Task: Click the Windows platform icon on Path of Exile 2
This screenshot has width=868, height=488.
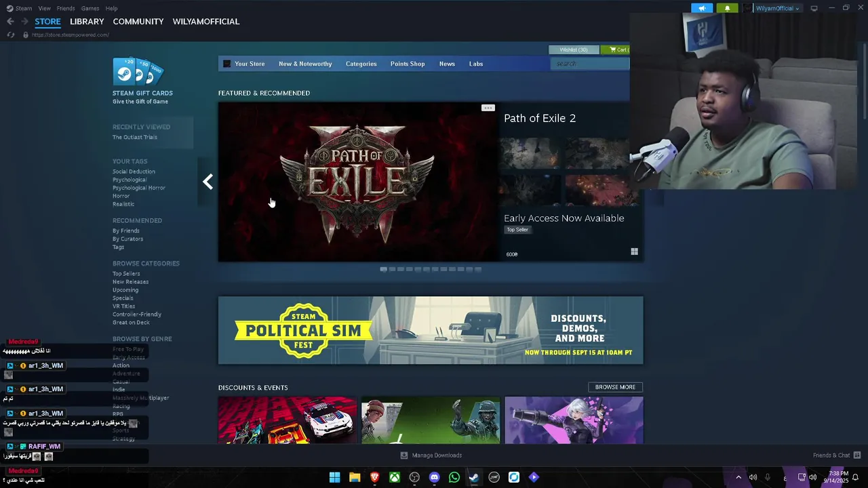Action: [634, 251]
